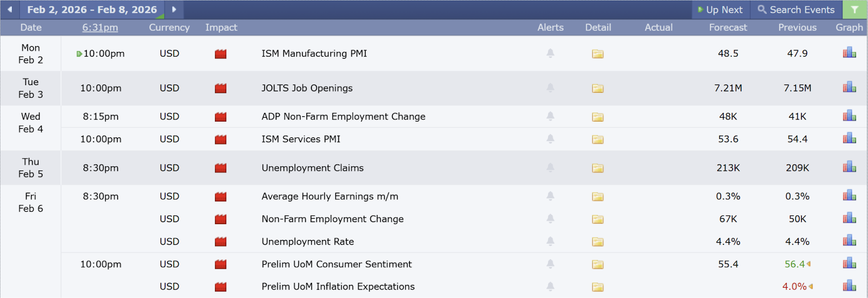
Task: Open graph for ISM Manufacturing PMI
Action: (849, 53)
